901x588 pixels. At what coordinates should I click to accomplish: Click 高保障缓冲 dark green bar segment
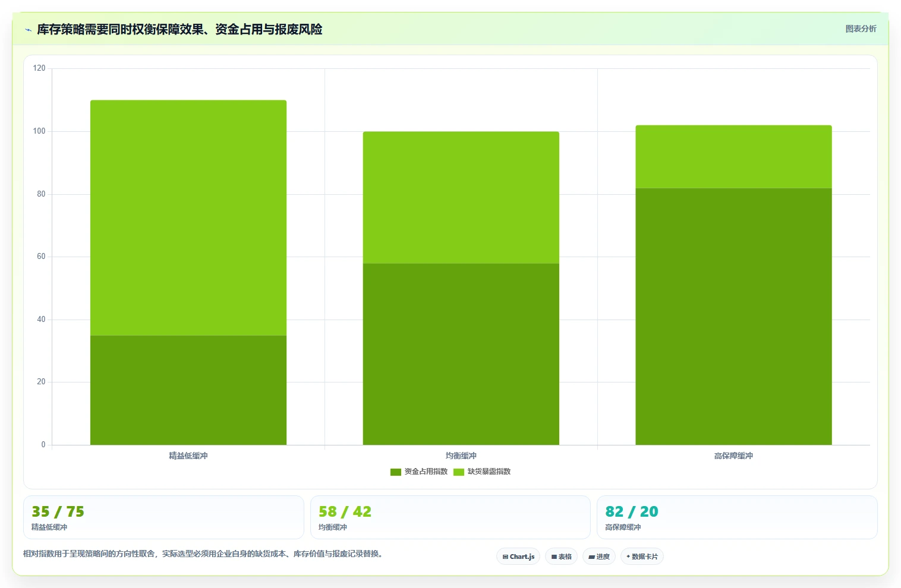[734, 317]
